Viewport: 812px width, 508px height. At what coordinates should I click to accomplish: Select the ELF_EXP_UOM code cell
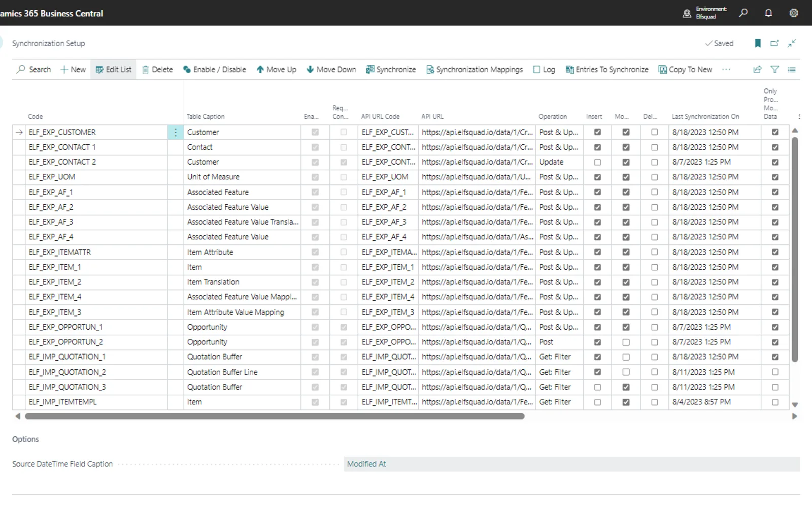pos(96,177)
